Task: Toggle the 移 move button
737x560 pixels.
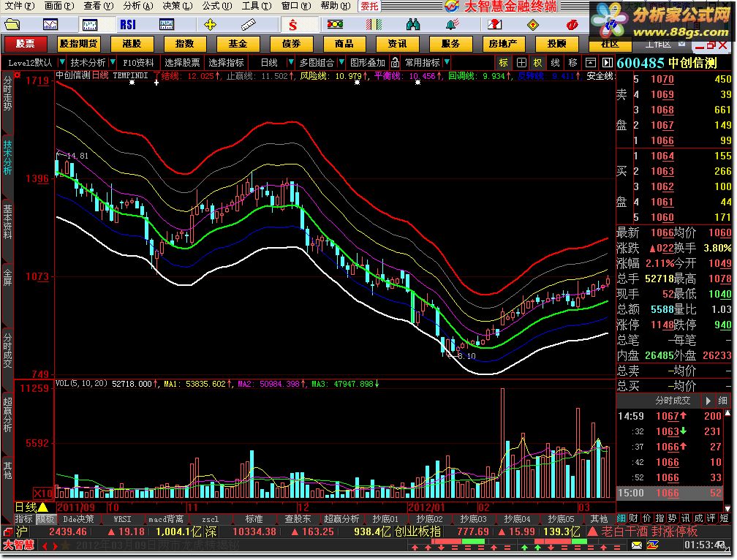Action: (572, 62)
